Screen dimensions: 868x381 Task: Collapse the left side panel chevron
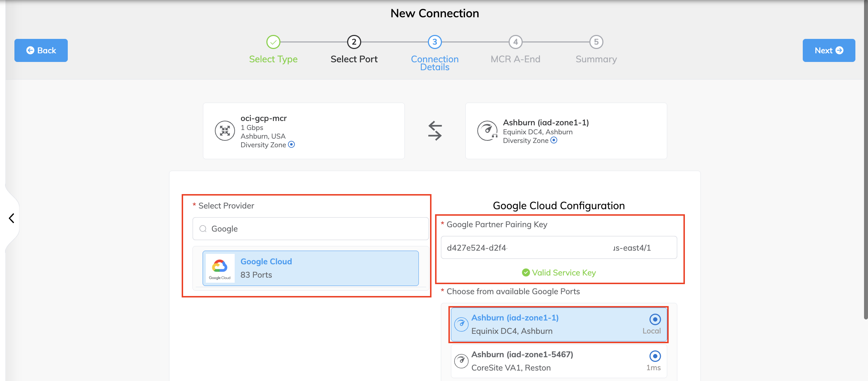pyautogui.click(x=12, y=218)
